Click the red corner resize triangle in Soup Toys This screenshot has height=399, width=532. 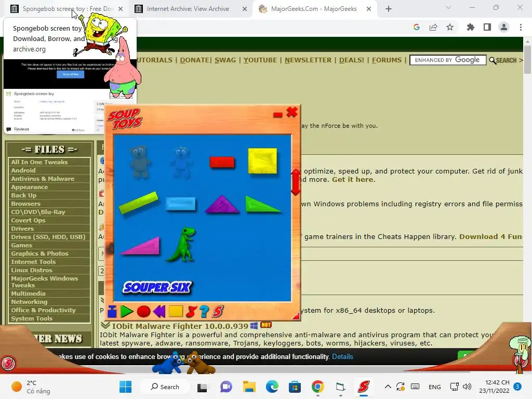click(296, 316)
